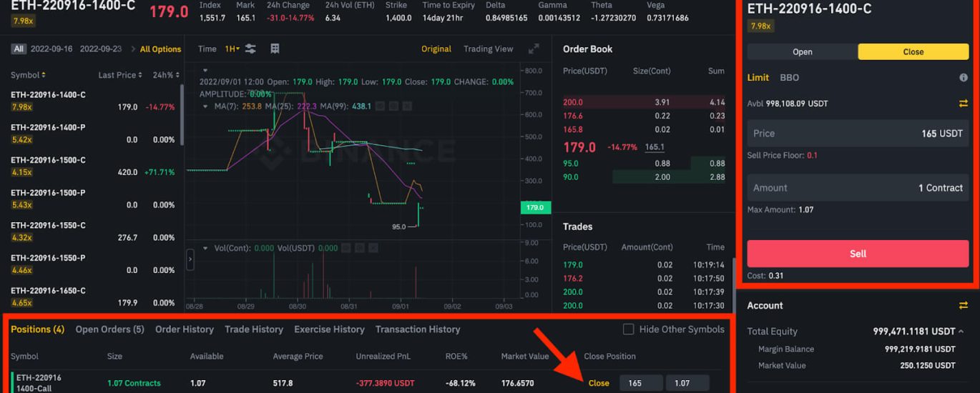Click info icon beside BBO
The height and width of the screenshot is (393, 980).
pyautogui.click(x=963, y=77)
